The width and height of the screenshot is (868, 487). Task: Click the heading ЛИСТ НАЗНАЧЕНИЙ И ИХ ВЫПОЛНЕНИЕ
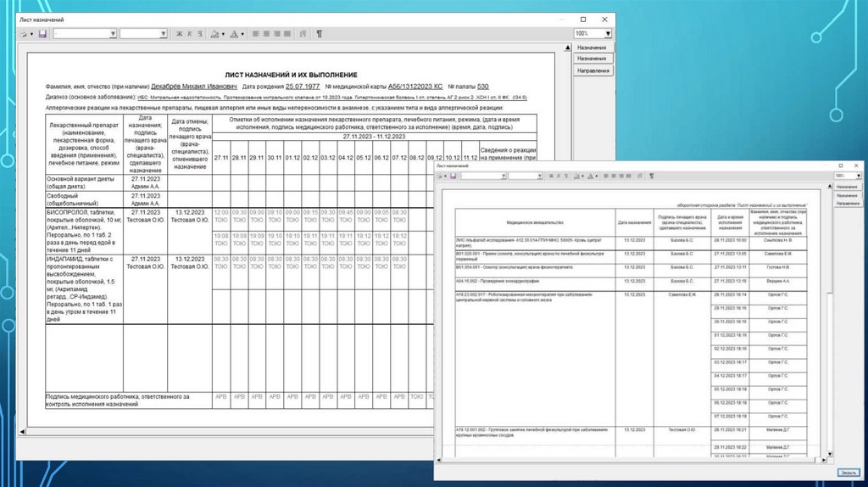[292, 75]
